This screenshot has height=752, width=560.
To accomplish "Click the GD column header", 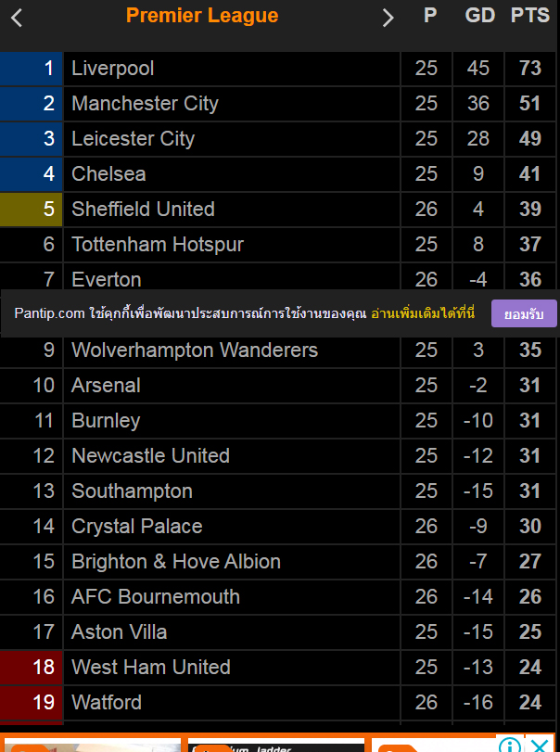I will click(x=479, y=17).
